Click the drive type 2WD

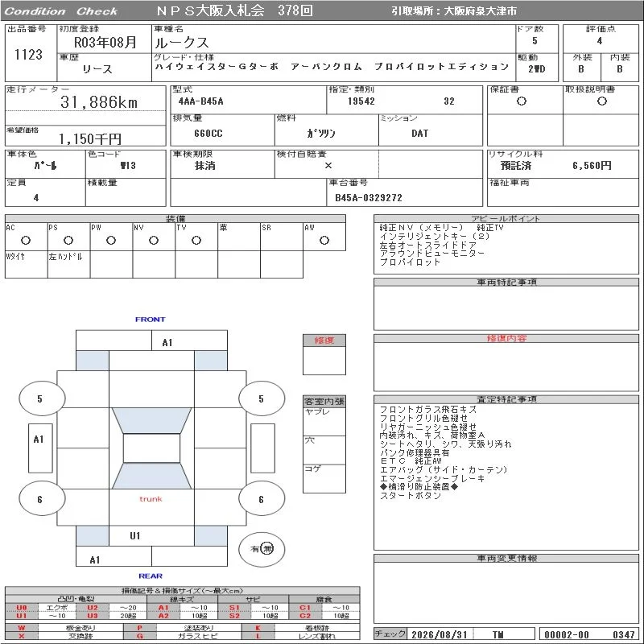[537, 69]
